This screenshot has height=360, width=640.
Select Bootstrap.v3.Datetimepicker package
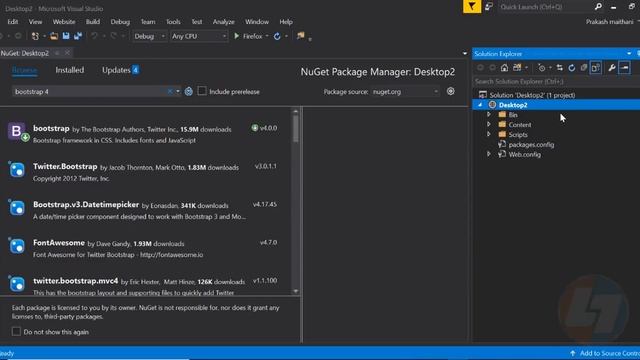click(147, 210)
